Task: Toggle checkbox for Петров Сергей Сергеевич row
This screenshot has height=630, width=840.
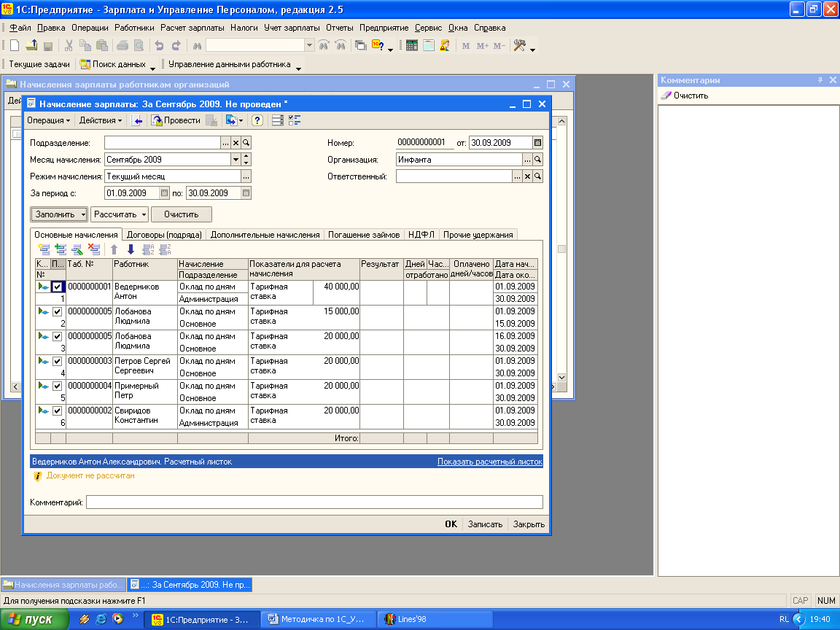Action: click(x=58, y=361)
